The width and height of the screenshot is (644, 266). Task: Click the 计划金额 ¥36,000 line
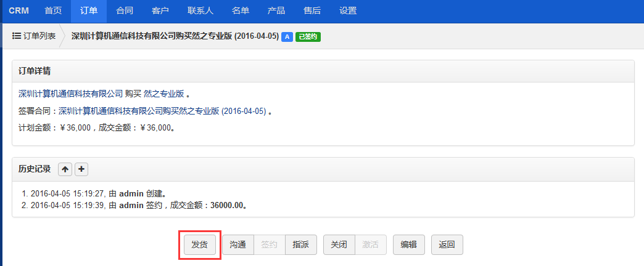pyautogui.click(x=97, y=128)
